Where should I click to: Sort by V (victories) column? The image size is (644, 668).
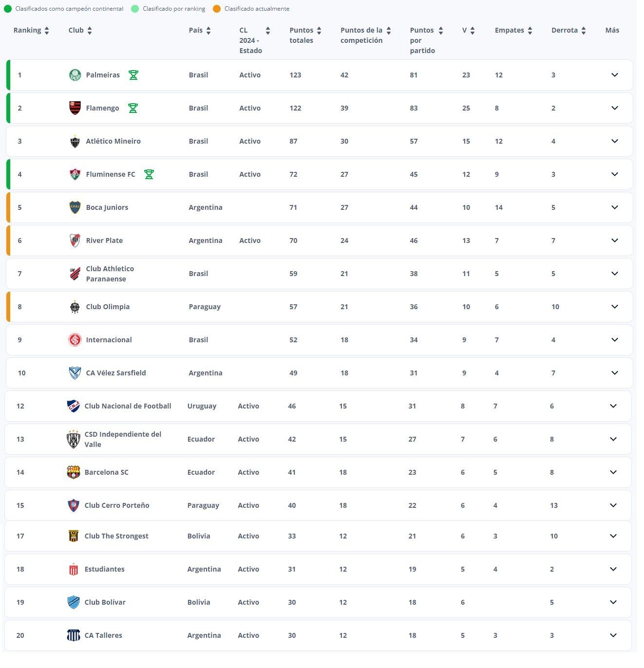tap(473, 31)
